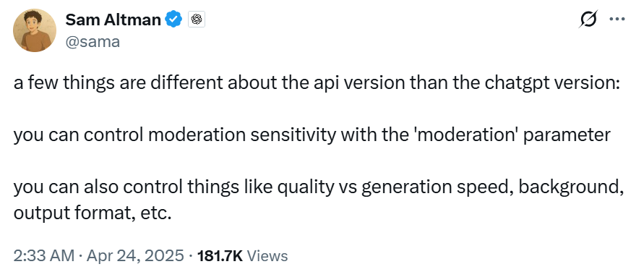Click the Views label
Image resolution: width=644 pixels, height=272 pixels.
[269, 256]
